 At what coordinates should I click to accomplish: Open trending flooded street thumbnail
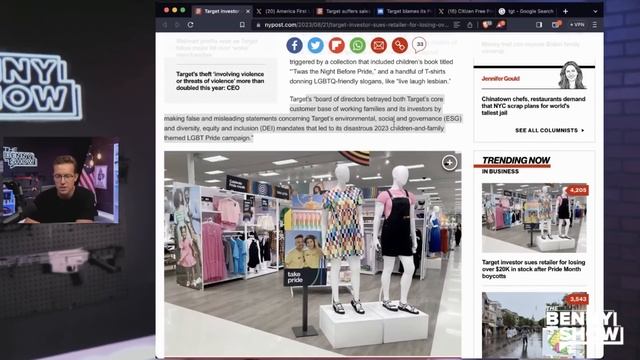534,325
